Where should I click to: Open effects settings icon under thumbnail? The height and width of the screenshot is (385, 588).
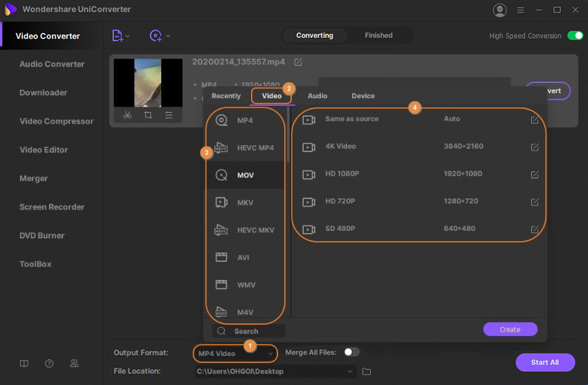click(169, 115)
